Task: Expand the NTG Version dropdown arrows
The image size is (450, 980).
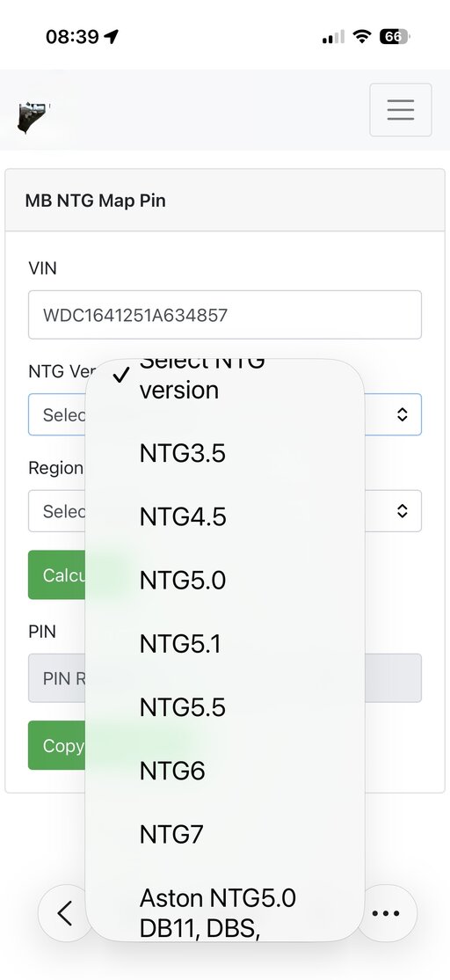Action: pos(403,414)
